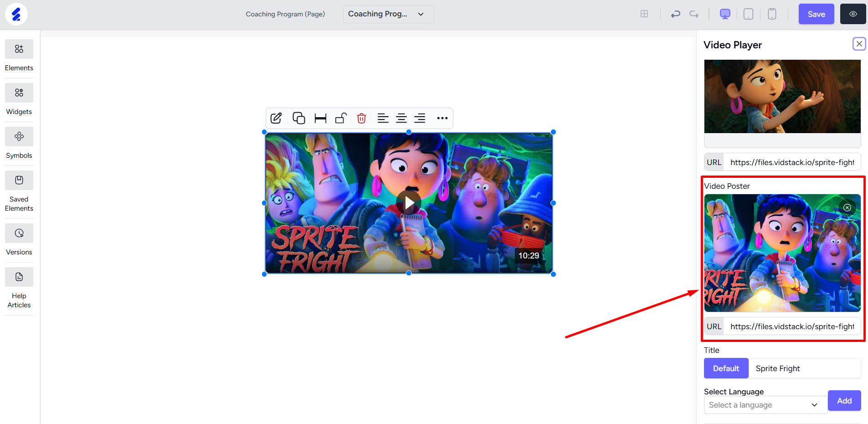
Task: Close the Video Player panel
Action: click(x=859, y=44)
